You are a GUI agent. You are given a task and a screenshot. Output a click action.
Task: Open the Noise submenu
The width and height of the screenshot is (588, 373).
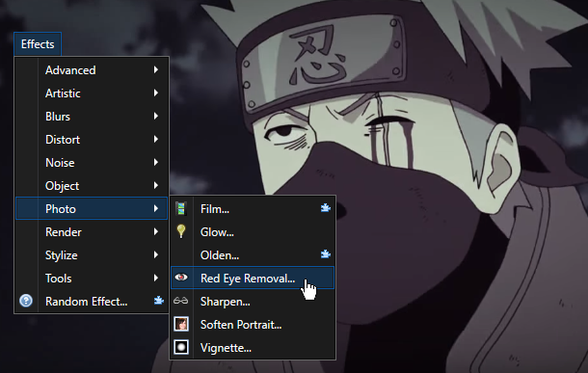point(92,163)
